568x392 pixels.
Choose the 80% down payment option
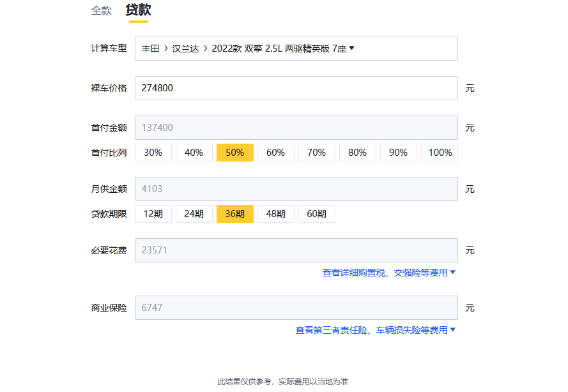[358, 153]
